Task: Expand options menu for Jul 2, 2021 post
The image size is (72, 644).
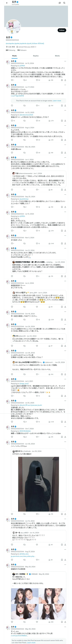Action: [65, 379]
